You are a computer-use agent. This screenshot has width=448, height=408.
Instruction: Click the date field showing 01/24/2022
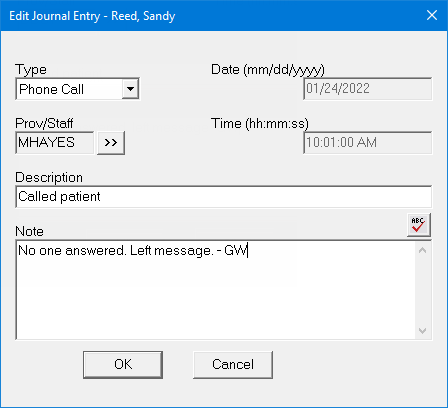pyautogui.click(x=368, y=89)
